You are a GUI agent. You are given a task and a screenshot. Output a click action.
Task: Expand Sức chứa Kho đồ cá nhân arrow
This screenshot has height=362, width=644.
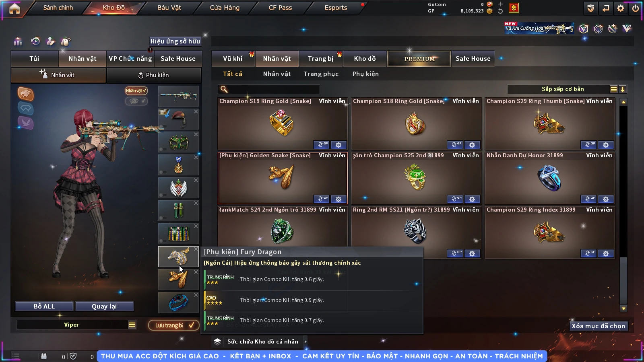(305, 341)
